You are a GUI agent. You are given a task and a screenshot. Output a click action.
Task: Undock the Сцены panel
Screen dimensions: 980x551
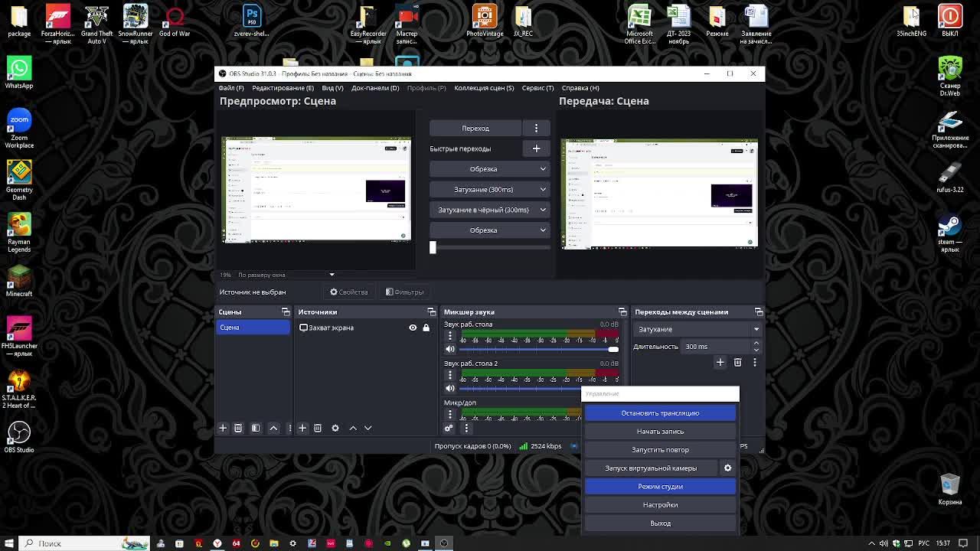click(286, 311)
